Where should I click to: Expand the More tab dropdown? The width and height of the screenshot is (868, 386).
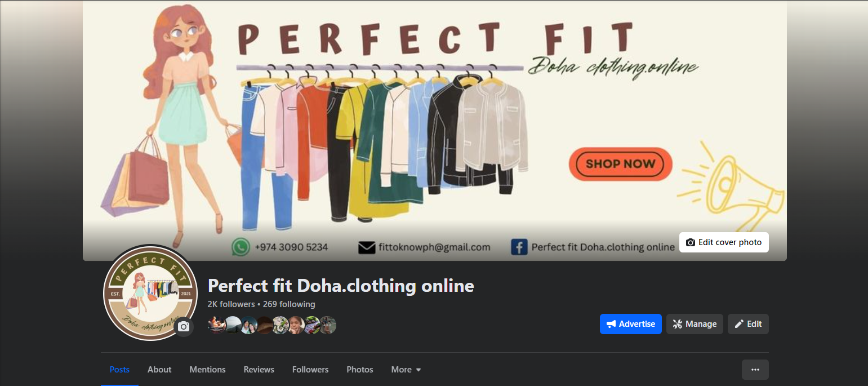(406, 370)
